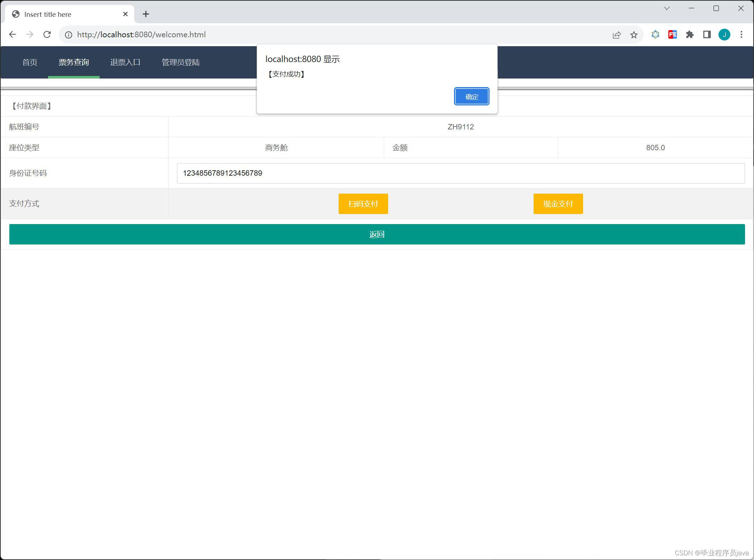Open the red FE extension icon

(x=673, y=34)
